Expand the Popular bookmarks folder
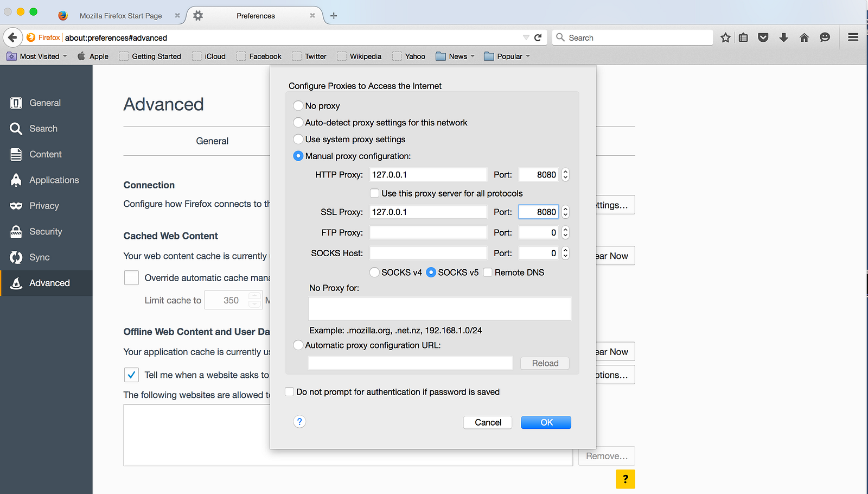The height and width of the screenshot is (494, 868). 507,56
